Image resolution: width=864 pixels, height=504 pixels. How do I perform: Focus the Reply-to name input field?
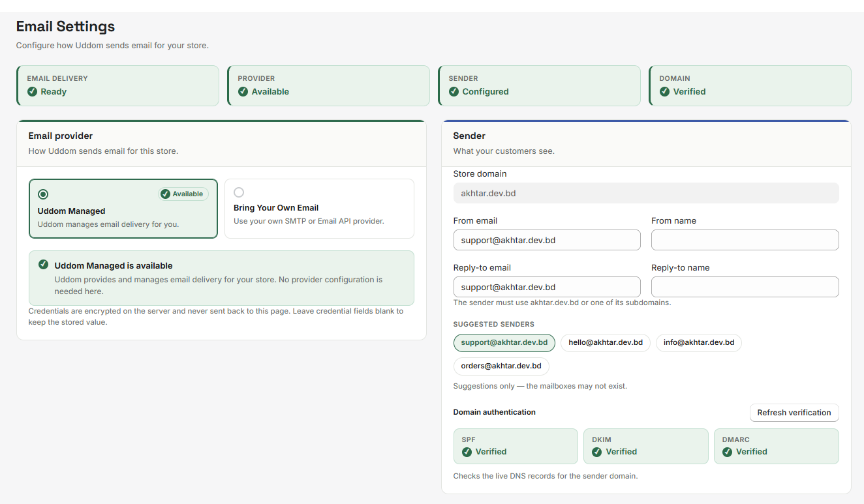[x=745, y=287]
